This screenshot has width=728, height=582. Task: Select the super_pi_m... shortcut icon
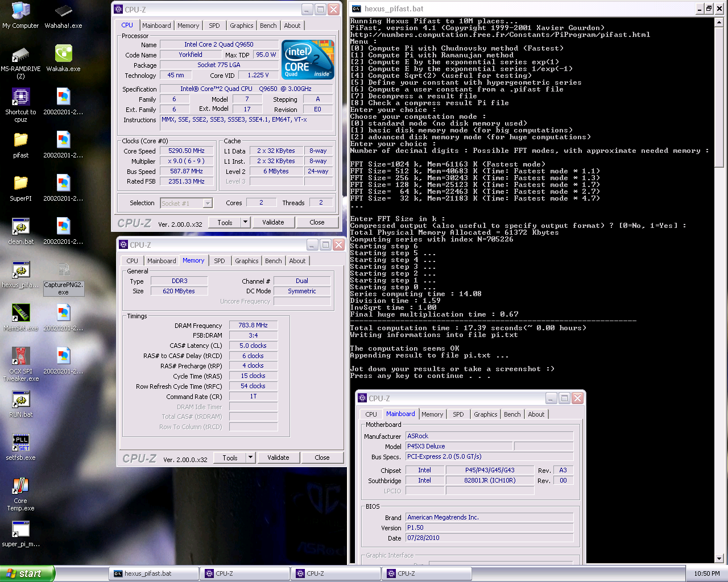[x=20, y=534]
